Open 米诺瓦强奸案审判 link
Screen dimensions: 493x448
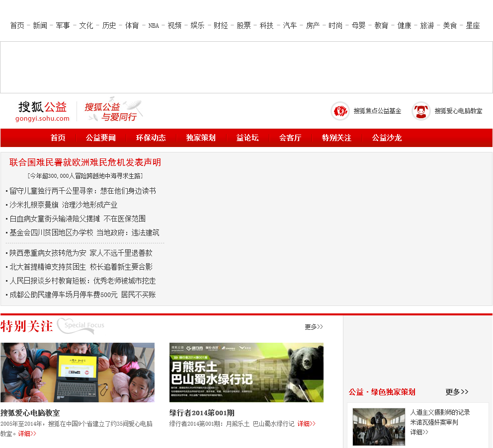click(434, 422)
